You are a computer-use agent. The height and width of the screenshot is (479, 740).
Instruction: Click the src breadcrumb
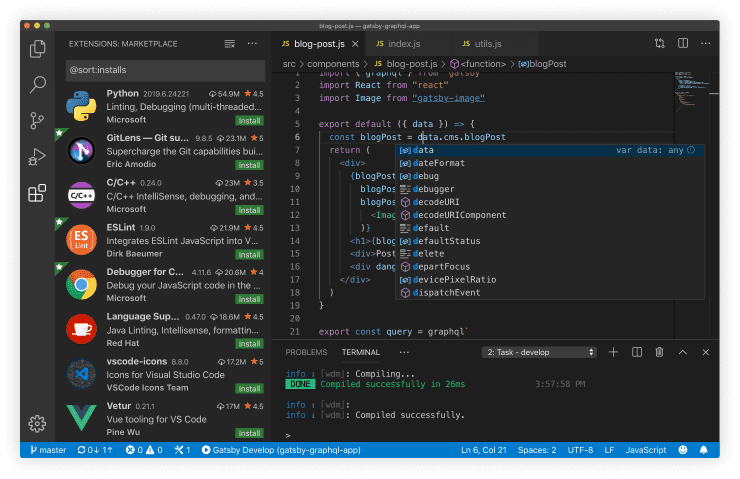pyautogui.click(x=289, y=64)
